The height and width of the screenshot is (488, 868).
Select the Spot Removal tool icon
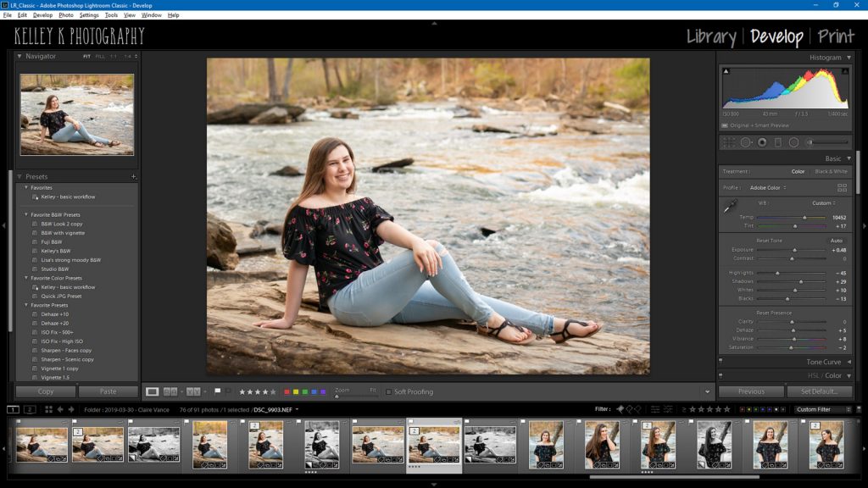746,142
